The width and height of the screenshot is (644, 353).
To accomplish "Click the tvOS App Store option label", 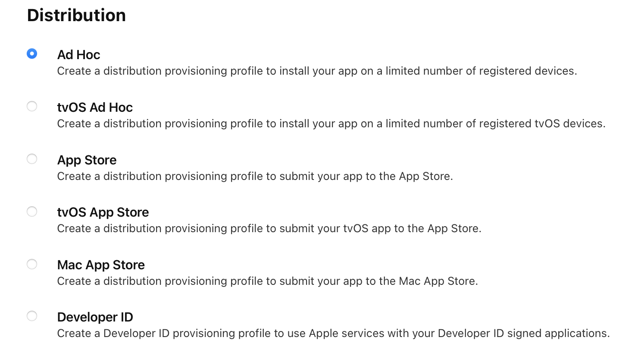I will pyautogui.click(x=103, y=212).
